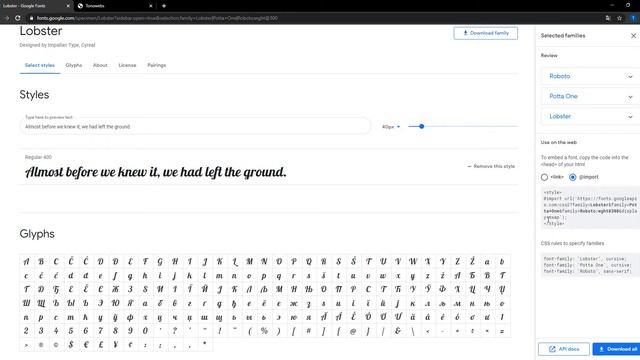Switch to the Select styles tab

[x=40, y=65]
